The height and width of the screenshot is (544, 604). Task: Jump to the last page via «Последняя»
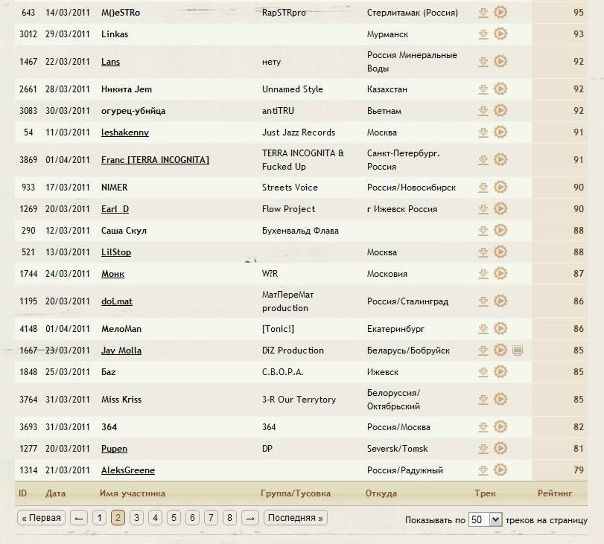click(x=296, y=518)
